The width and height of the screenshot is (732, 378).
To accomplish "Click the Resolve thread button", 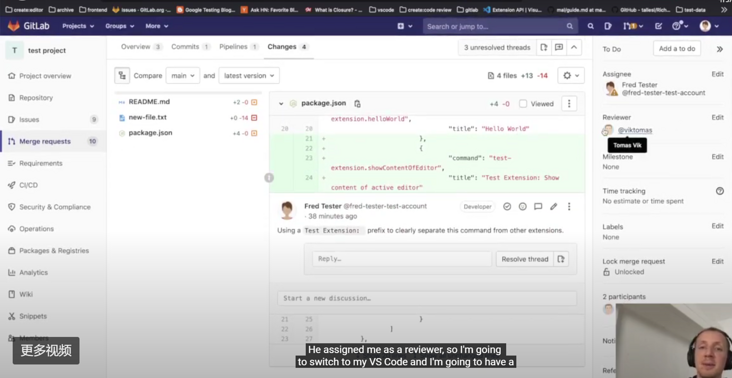I will click(x=525, y=259).
